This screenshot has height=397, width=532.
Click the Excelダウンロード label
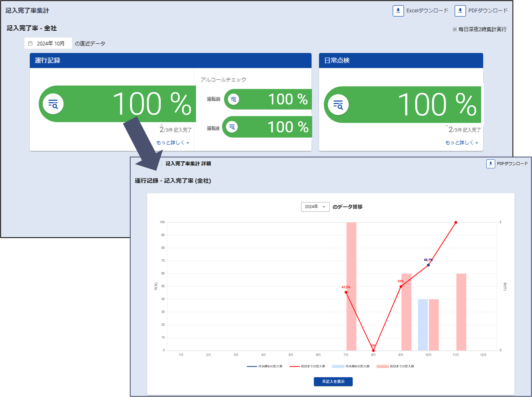[x=427, y=11]
